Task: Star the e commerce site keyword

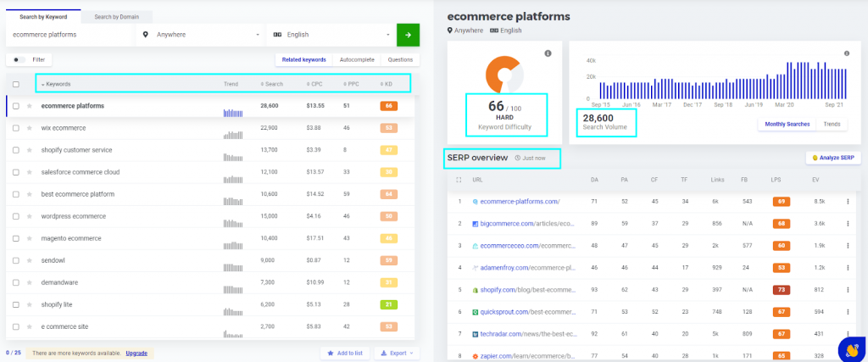Action: click(30, 327)
